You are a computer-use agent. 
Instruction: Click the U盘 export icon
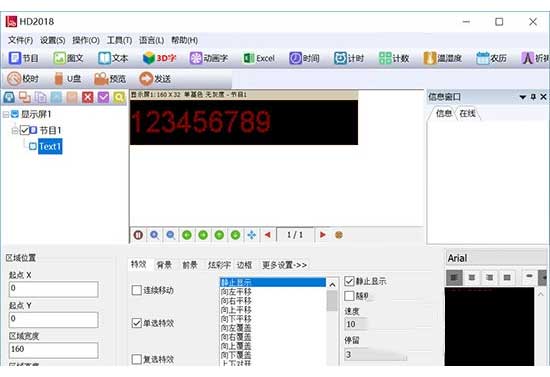coord(68,79)
